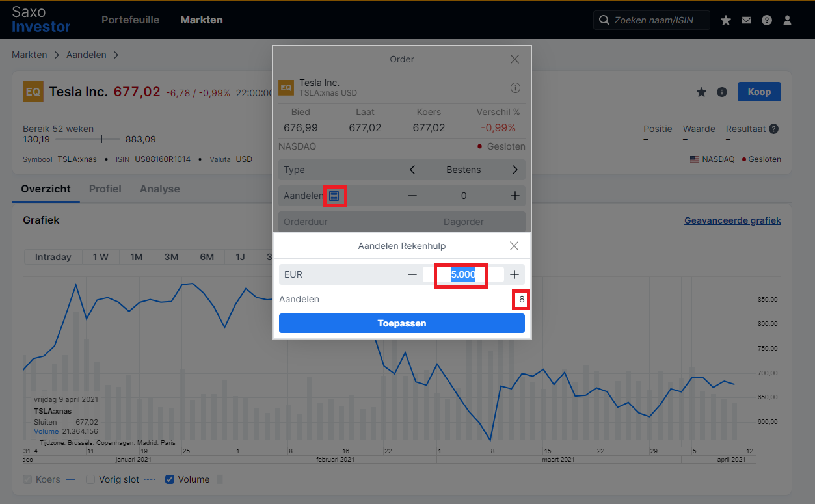Open info icon in Order dialog
This screenshot has height=504, width=815.
tap(515, 88)
